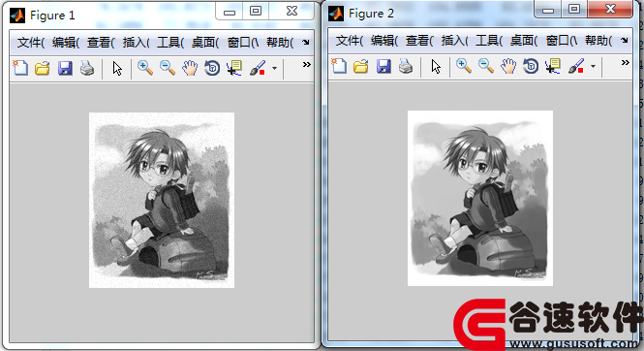This screenshot has height=351, width=644.
Task: Open 工具 menu in Figure 2
Action: coord(489,41)
